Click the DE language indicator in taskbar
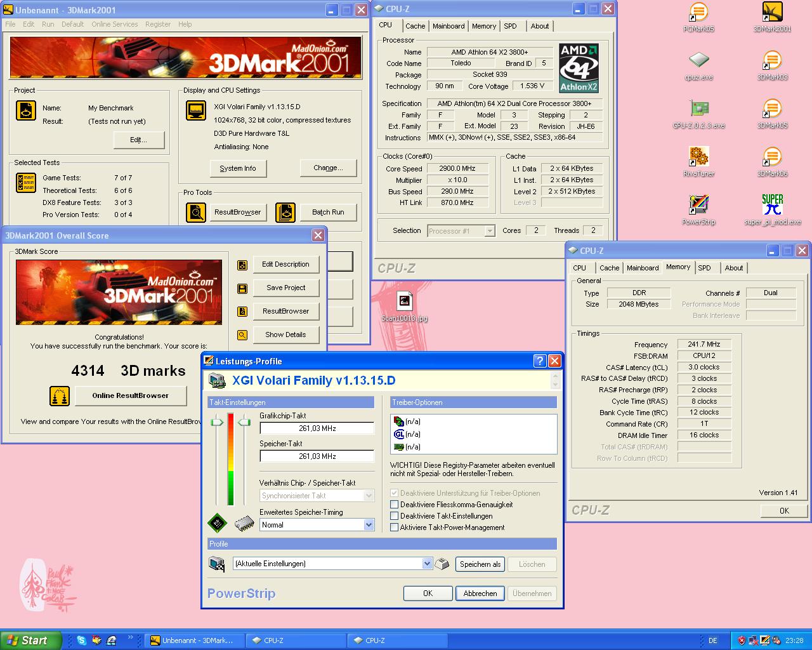This screenshot has height=650, width=812. (712, 640)
